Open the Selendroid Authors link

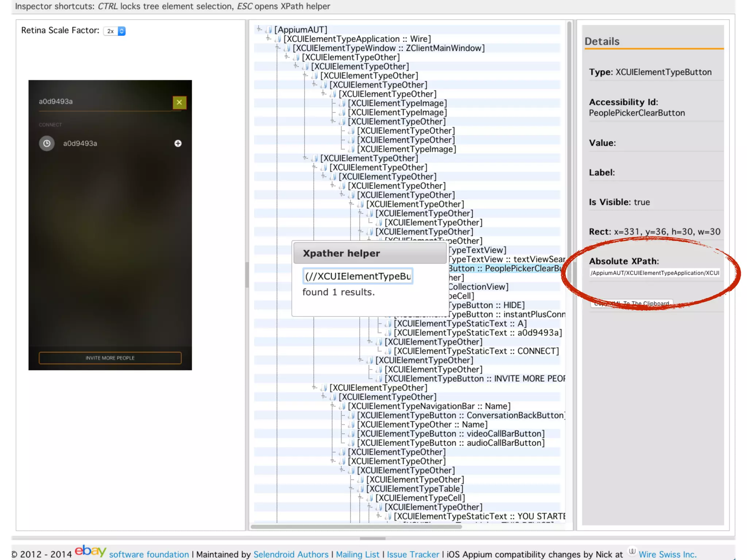[291, 554]
